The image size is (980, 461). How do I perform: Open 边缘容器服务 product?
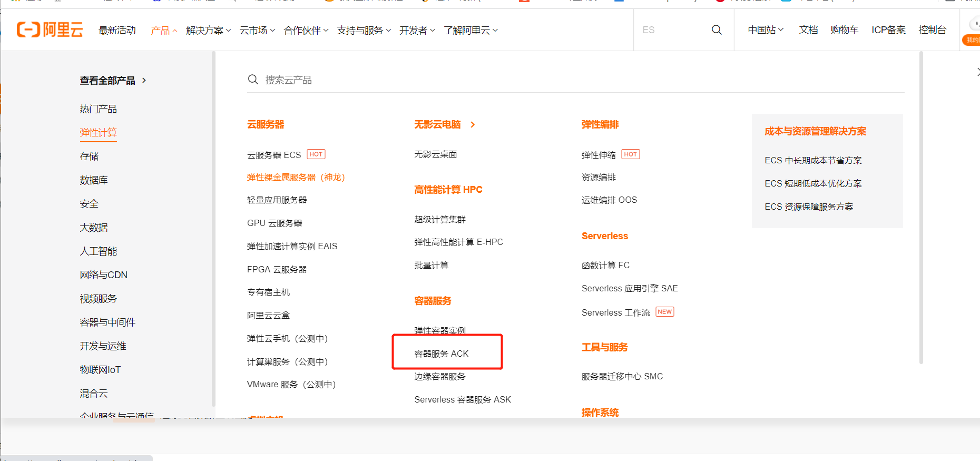[440, 377]
